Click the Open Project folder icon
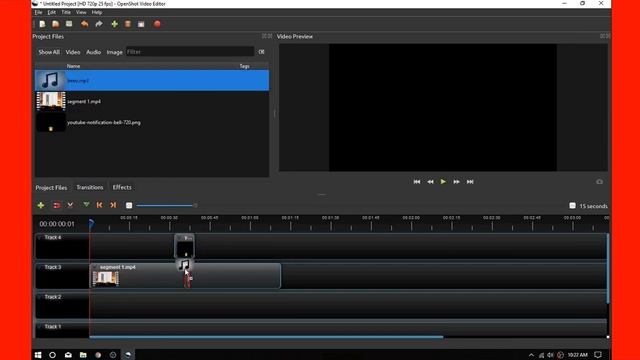The height and width of the screenshot is (360, 640). click(56, 24)
